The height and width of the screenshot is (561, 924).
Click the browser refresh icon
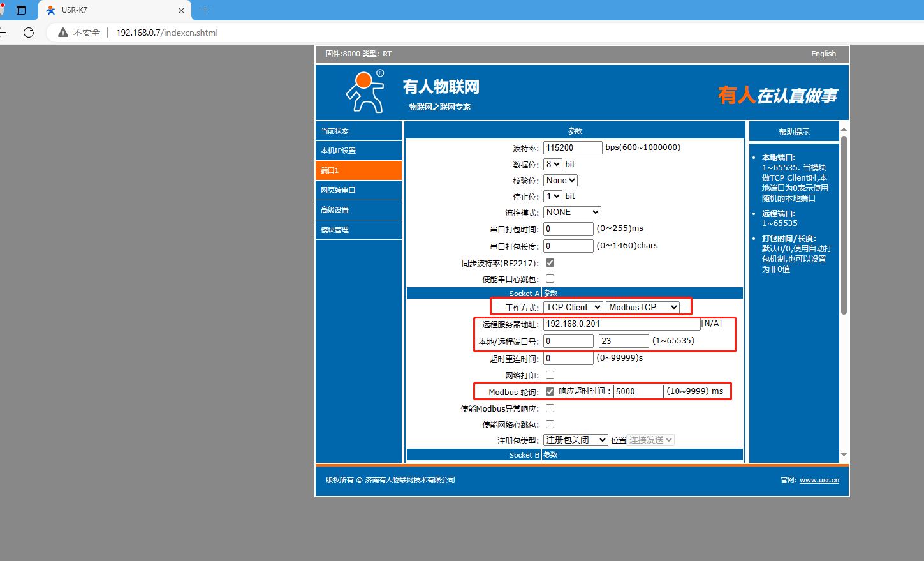(29, 33)
